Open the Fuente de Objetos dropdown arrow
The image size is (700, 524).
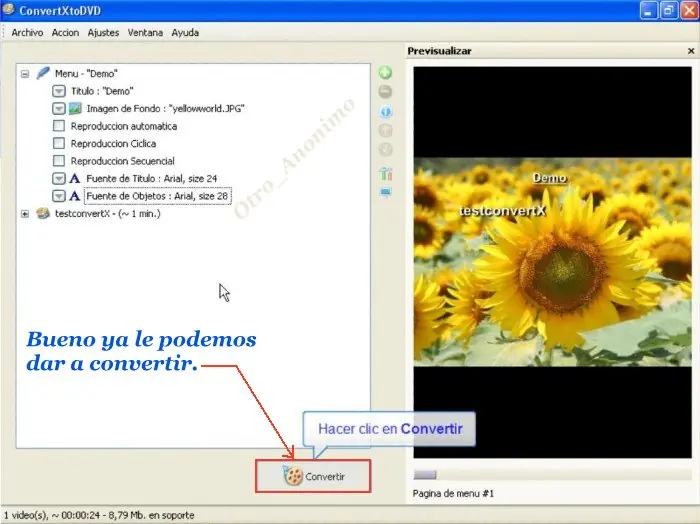click(x=58, y=196)
